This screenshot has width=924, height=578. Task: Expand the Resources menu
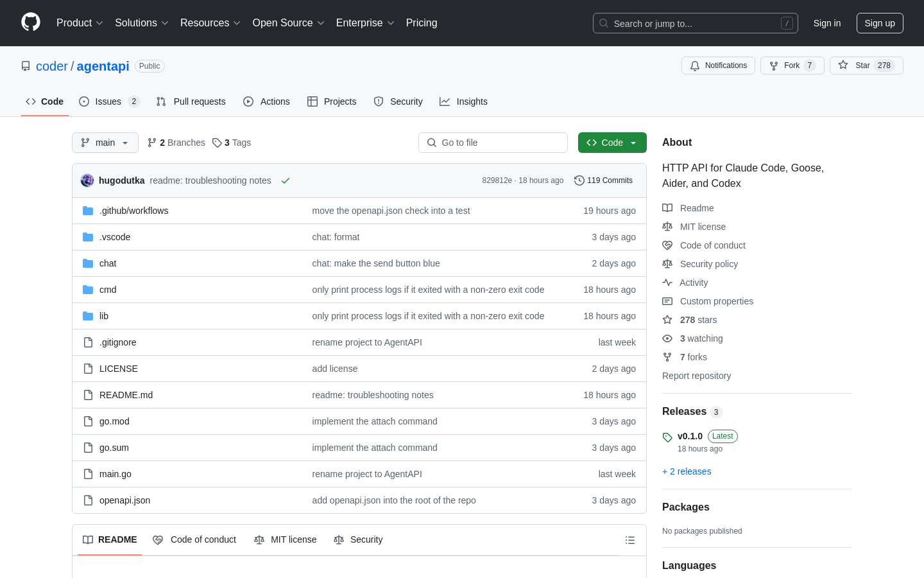tap(210, 23)
